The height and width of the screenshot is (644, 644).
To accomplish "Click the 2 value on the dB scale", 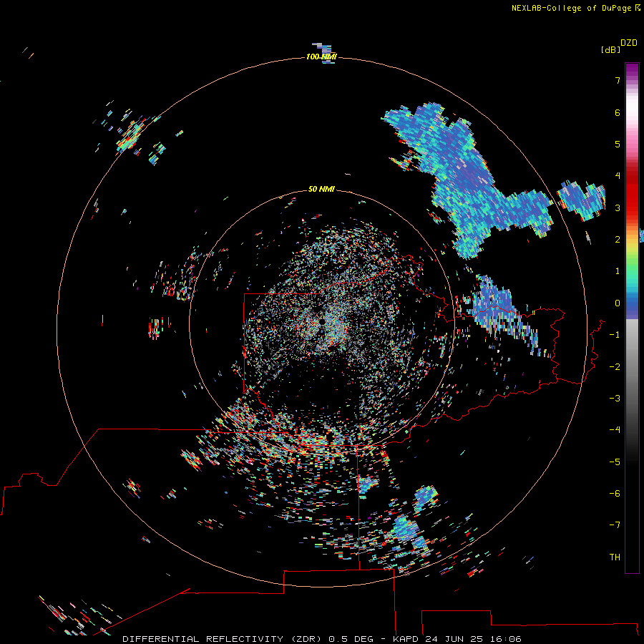I will (618, 240).
